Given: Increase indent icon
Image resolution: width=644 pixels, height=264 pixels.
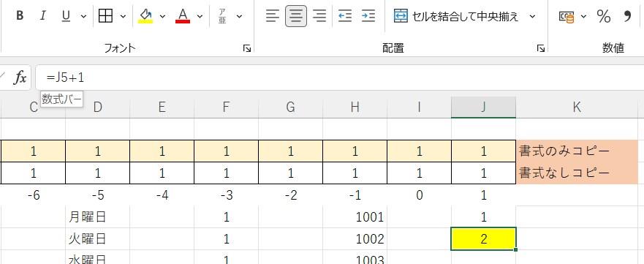Looking at the screenshot, I should 368,16.
